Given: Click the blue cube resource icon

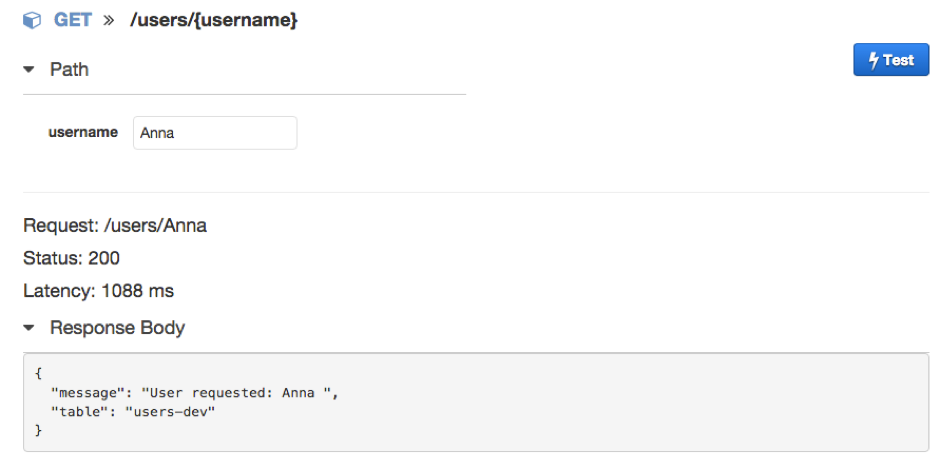Looking at the screenshot, I should pyautogui.click(x=33, y=20).
